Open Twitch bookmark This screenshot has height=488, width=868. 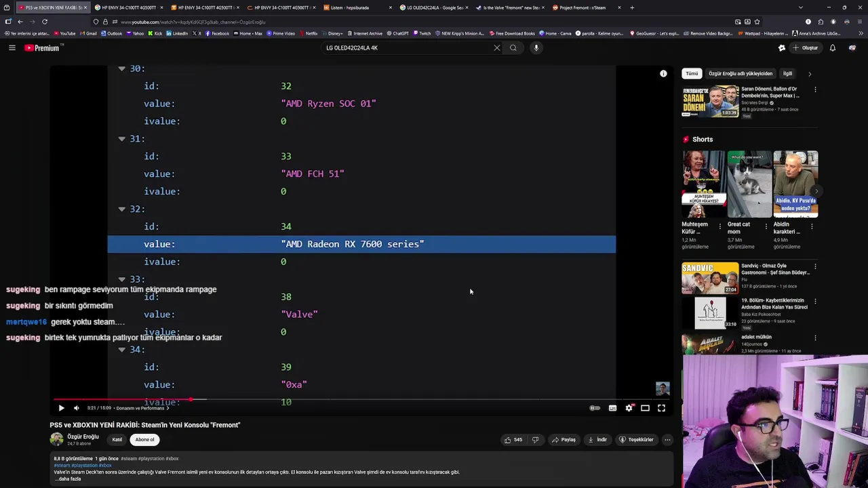pos(422,33)
